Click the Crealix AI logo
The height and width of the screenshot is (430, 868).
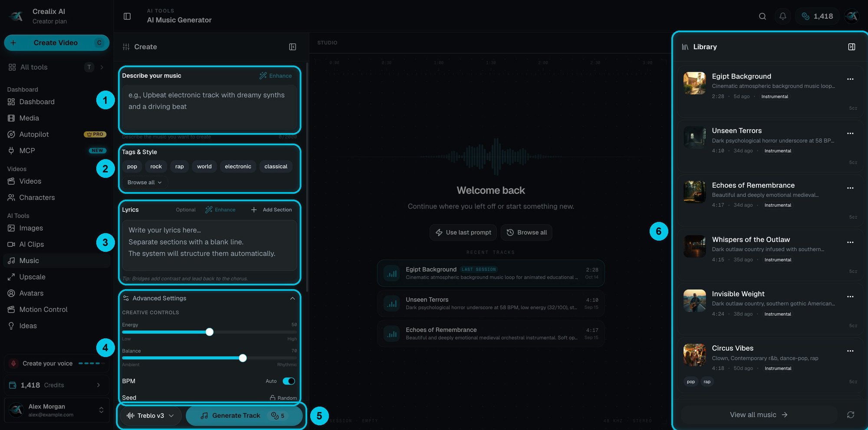tap(16, 16)
